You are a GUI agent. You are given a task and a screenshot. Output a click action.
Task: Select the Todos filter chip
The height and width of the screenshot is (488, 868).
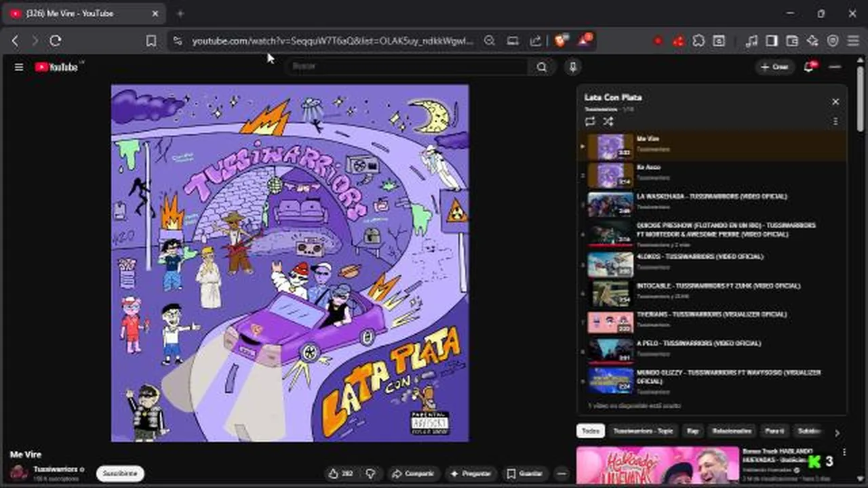pos(591,431)
